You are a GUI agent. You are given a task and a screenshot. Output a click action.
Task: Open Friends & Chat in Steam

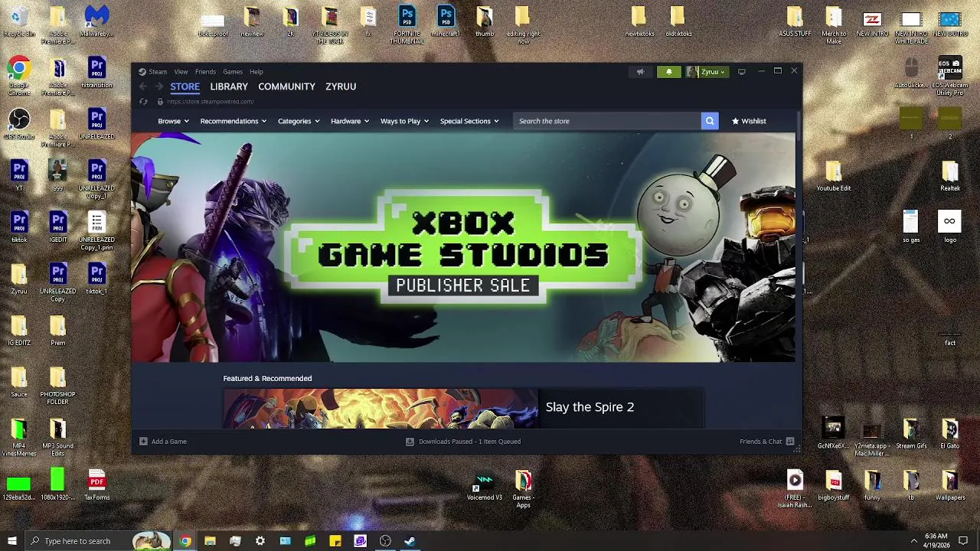click(x=767, y=442)
